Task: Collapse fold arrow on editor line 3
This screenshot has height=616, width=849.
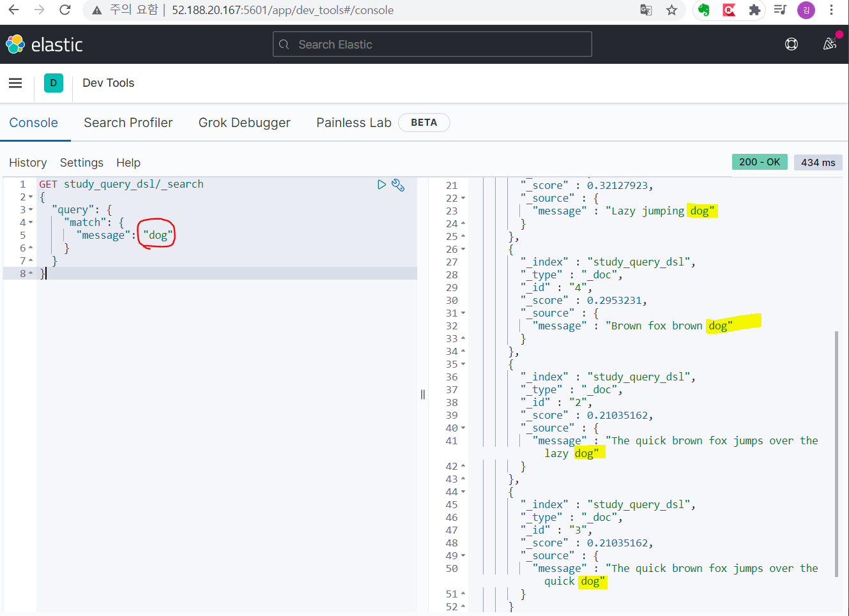Action: [30, 210]
